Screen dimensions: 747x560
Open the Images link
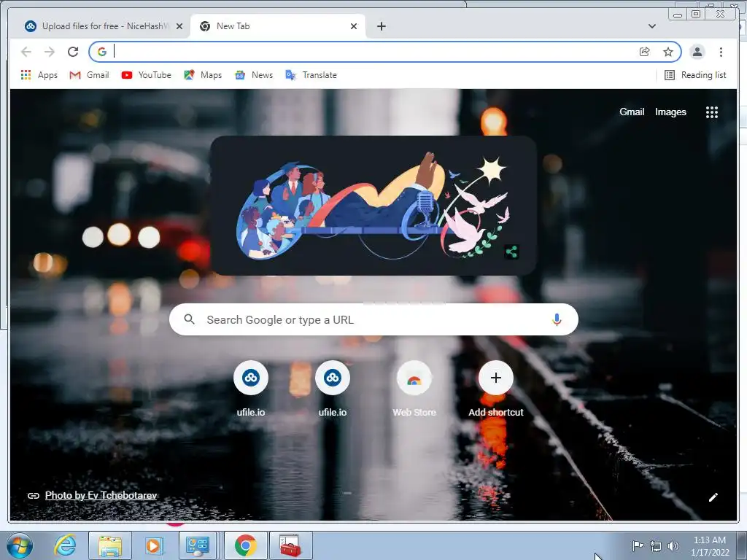point(670,112)
